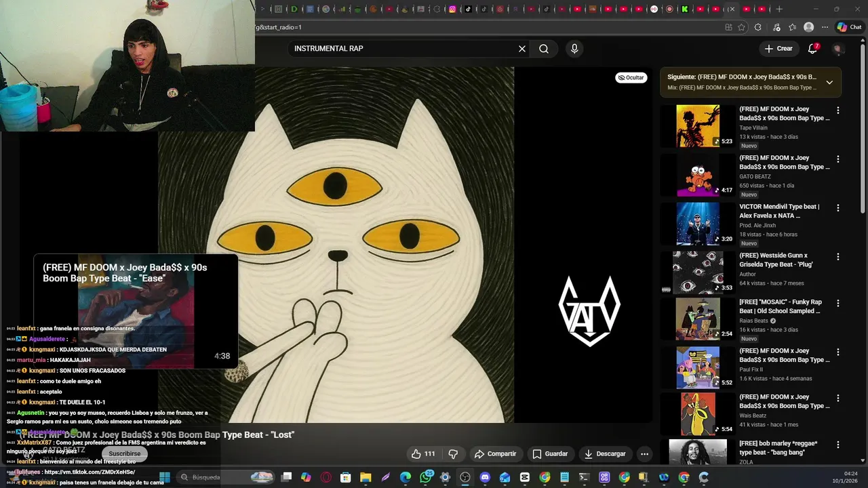Click the Raias Beats channel name
Screen dimensions: 868x488
[753, 321]
